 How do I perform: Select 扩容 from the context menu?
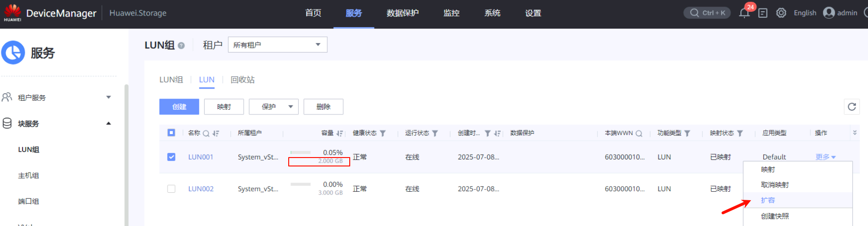click(768, 200)
